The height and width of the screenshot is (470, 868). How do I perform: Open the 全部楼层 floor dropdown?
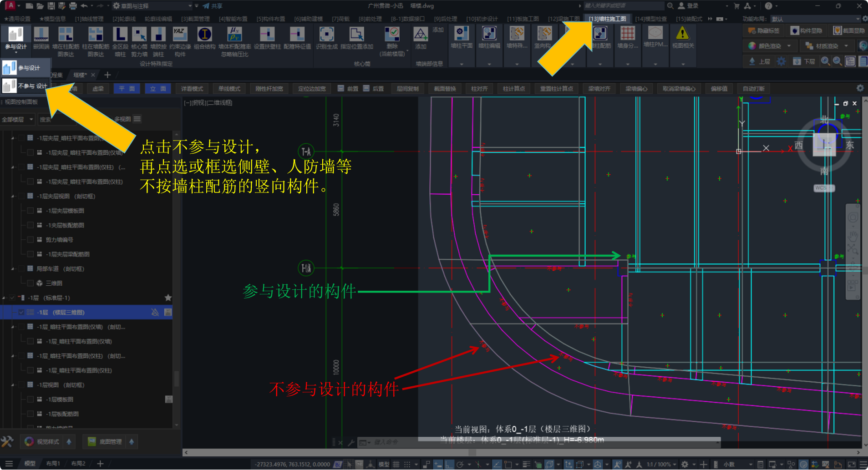coord(18,120)
